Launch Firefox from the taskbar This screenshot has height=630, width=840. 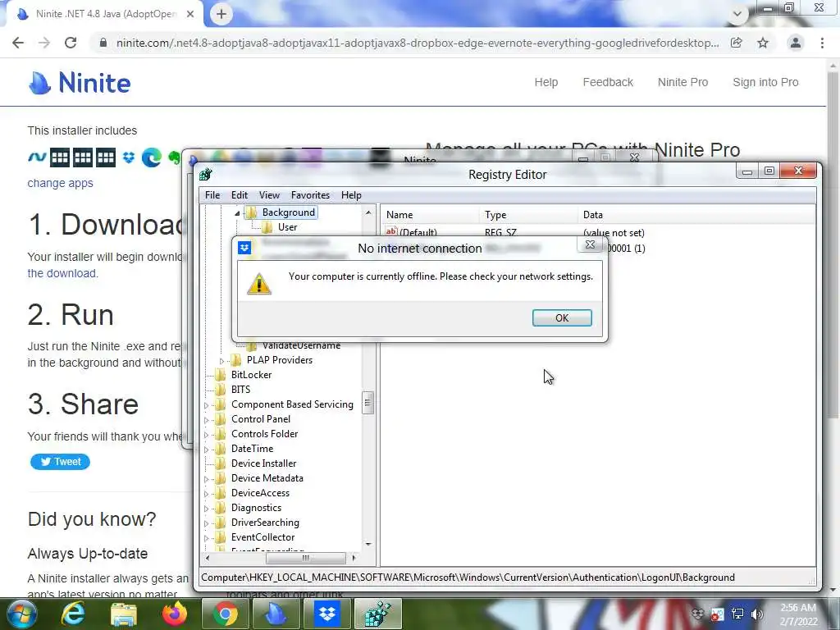175,614
